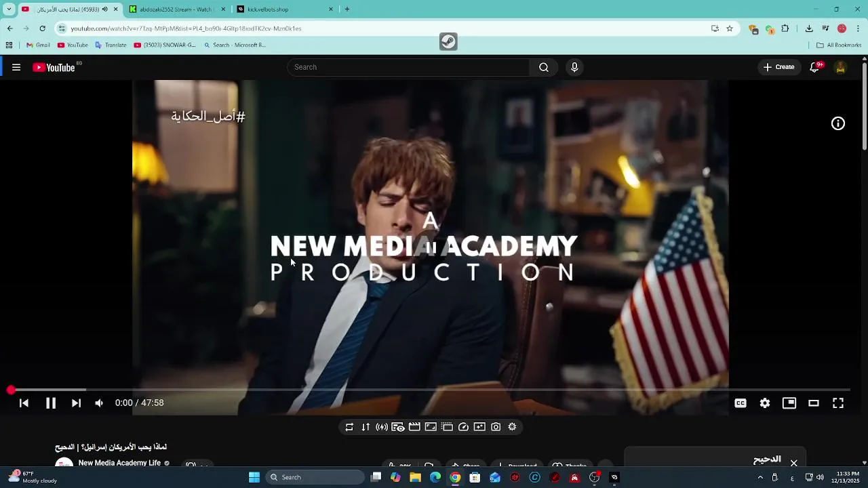Open the Chrome extensions puzzle icon

(x=785, y=28)
